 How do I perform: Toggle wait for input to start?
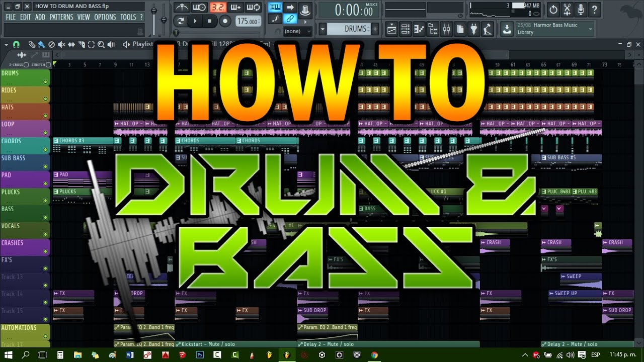(x=199, y=7)
